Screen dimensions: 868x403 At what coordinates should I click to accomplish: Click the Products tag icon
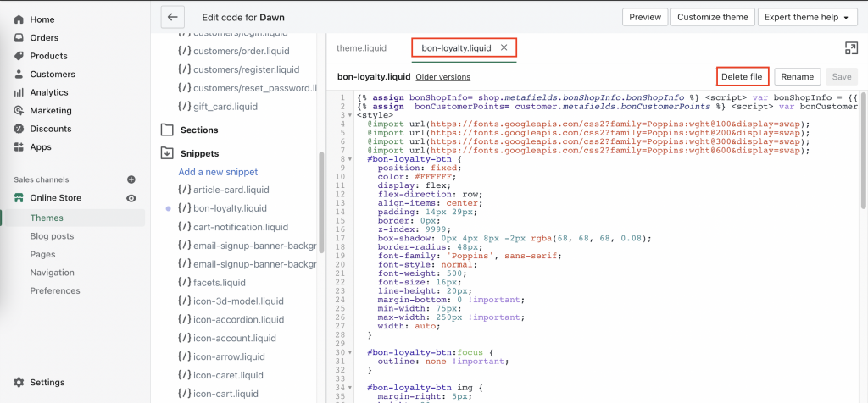19,56
